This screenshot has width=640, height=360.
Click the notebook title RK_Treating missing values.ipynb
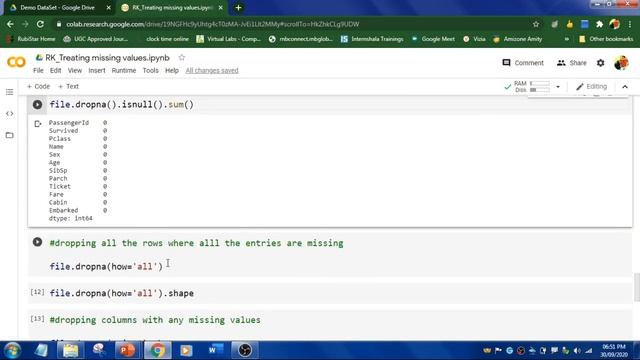[107, 58]
